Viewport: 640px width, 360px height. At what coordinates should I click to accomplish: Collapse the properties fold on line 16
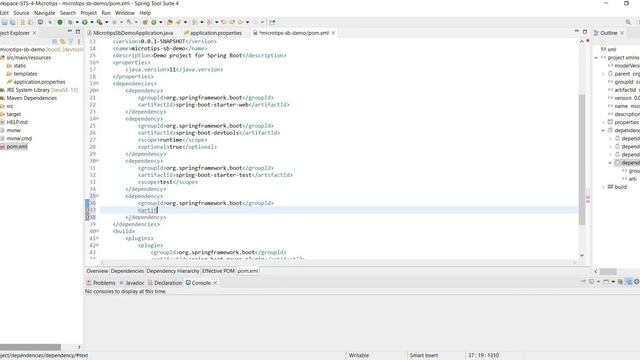coord(98,62)
